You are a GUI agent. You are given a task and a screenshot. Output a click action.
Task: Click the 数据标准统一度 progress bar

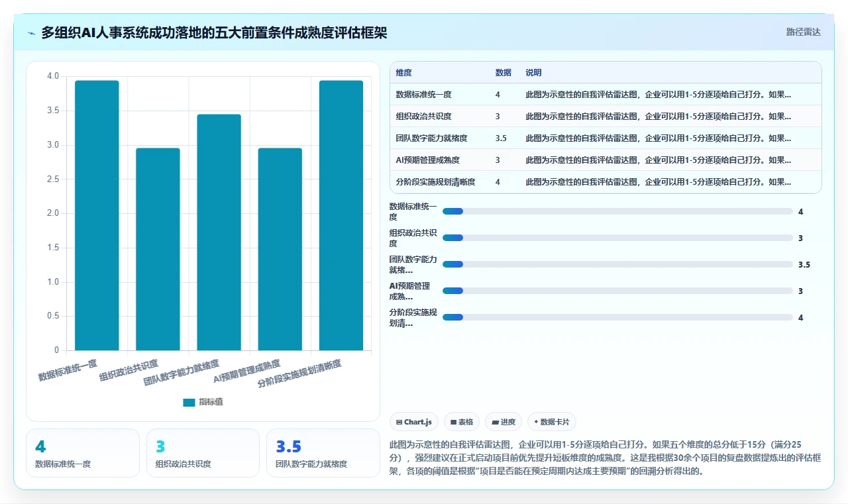pos(617,211)
